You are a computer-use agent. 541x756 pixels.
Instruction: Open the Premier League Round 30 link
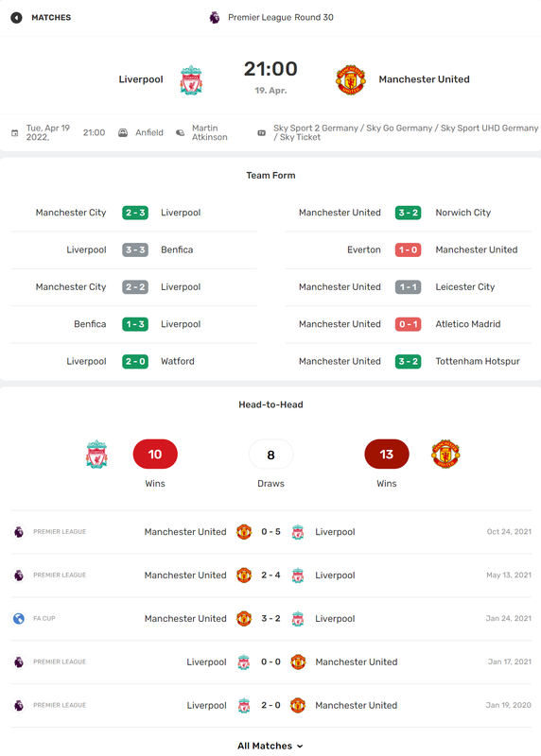pos(281,18)
